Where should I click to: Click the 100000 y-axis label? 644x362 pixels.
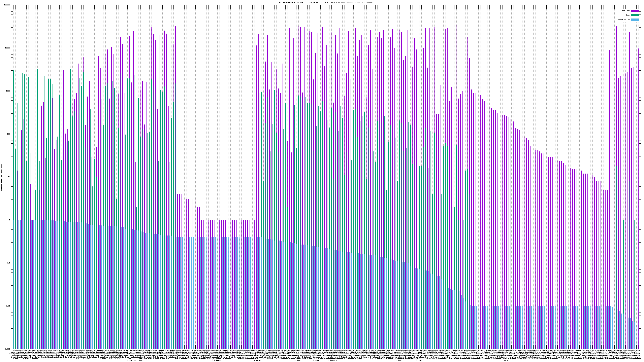tap(7, 5)
